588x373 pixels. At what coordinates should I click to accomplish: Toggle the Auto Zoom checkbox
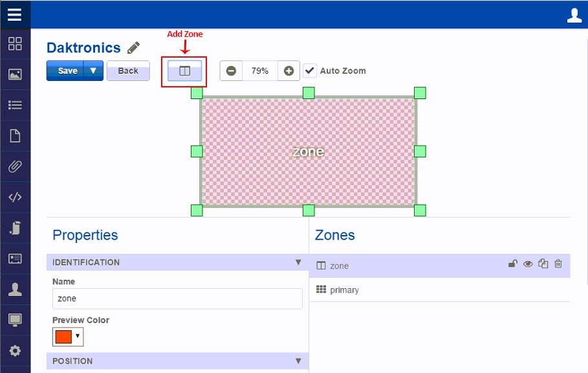(310, 71)
